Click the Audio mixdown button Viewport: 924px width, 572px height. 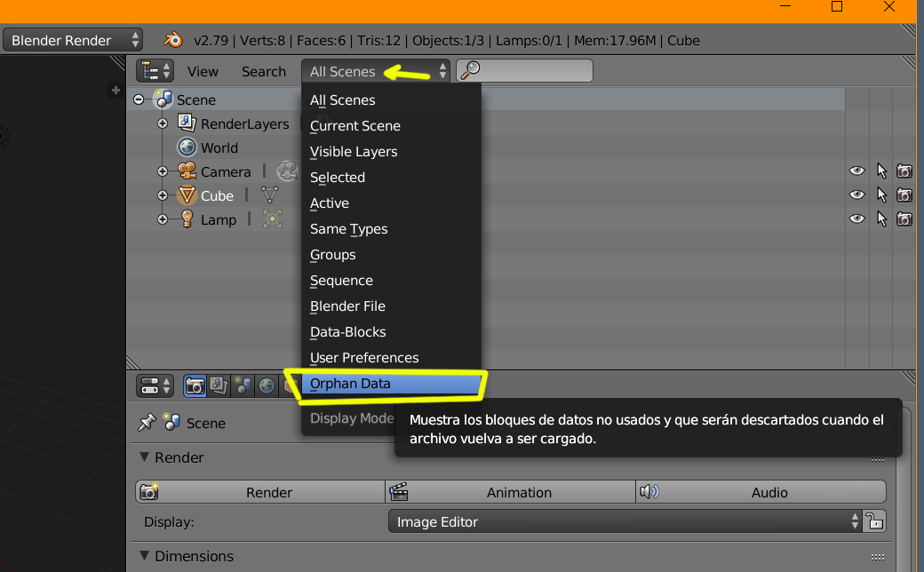pyautogui.click(x=761, y=492)
